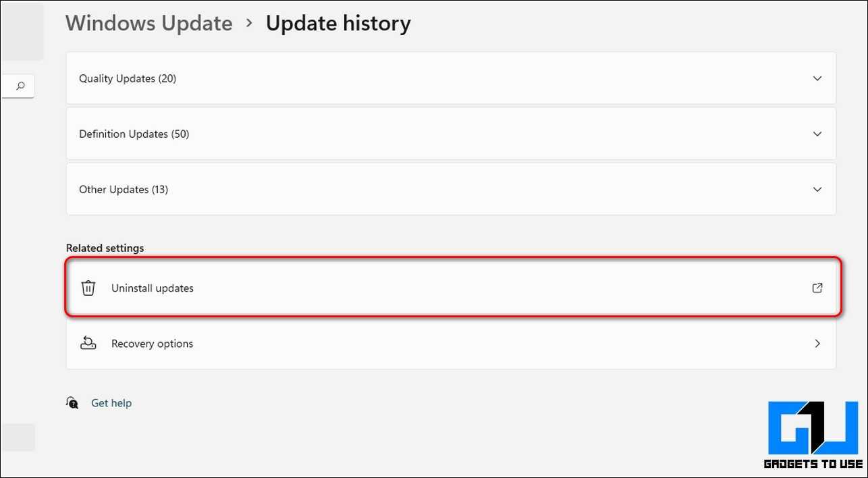868x478 pixels.
Task: Click the external link icon for Uninstall updates
Action: [817, 288]
